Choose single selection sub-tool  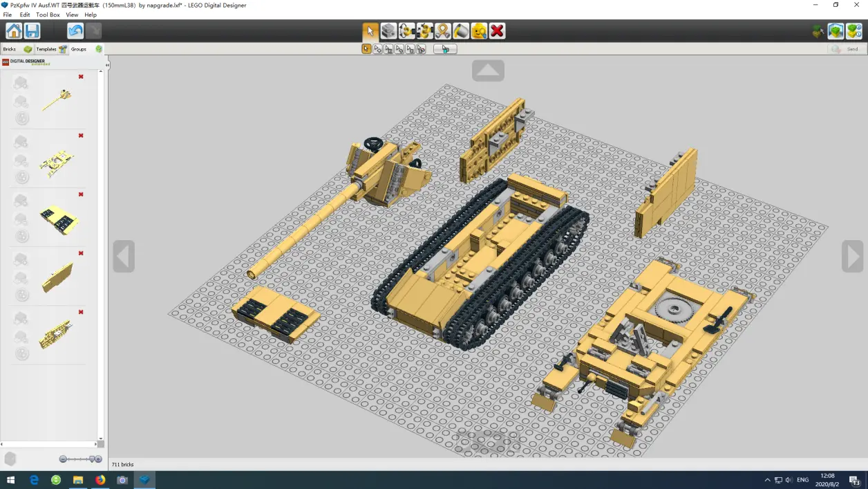(x=366, y=49)
